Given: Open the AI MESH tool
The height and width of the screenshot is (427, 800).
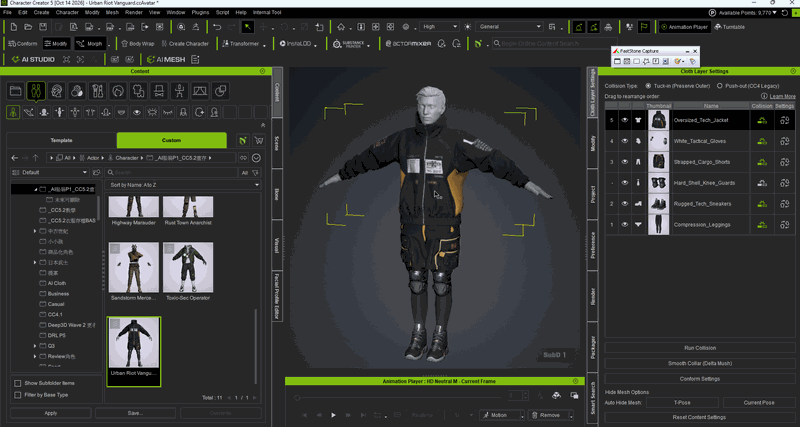Looking at the screenshot, I should 166,60.
